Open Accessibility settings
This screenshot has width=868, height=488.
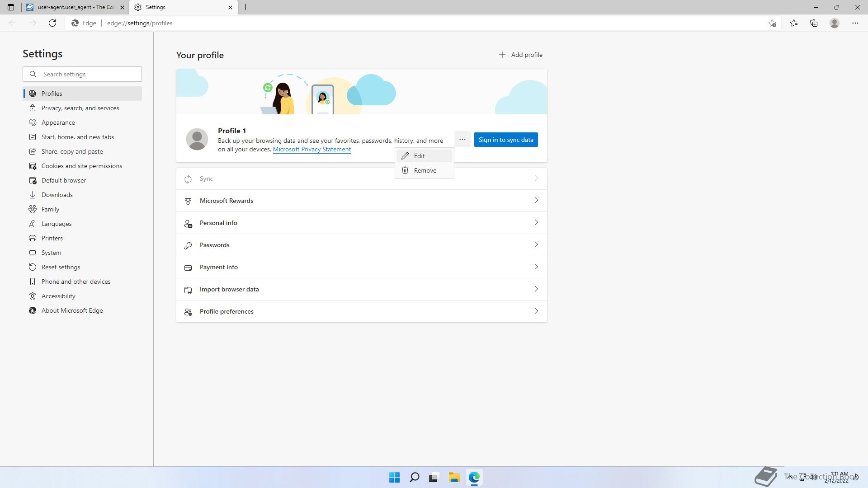pyautogui.click(x=82, y=296)
